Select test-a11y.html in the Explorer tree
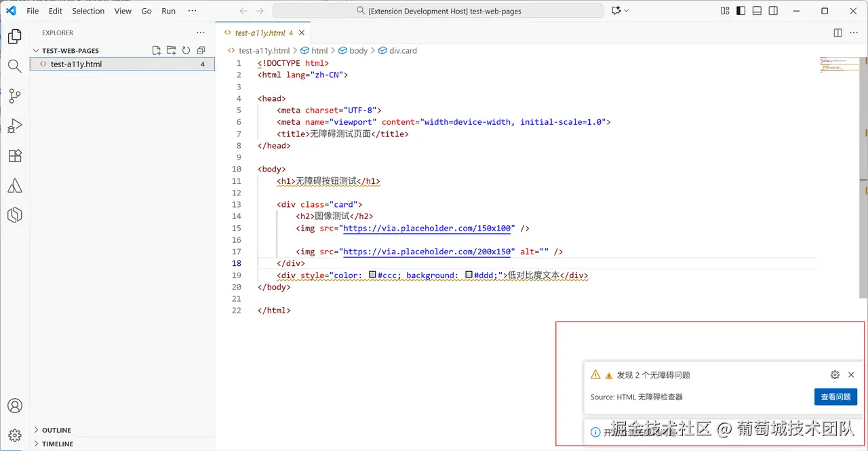 122,64
